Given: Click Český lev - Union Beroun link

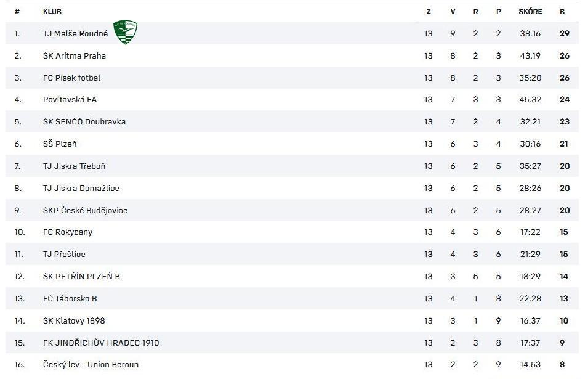Looking at the screenshot, I should [91, 365].
